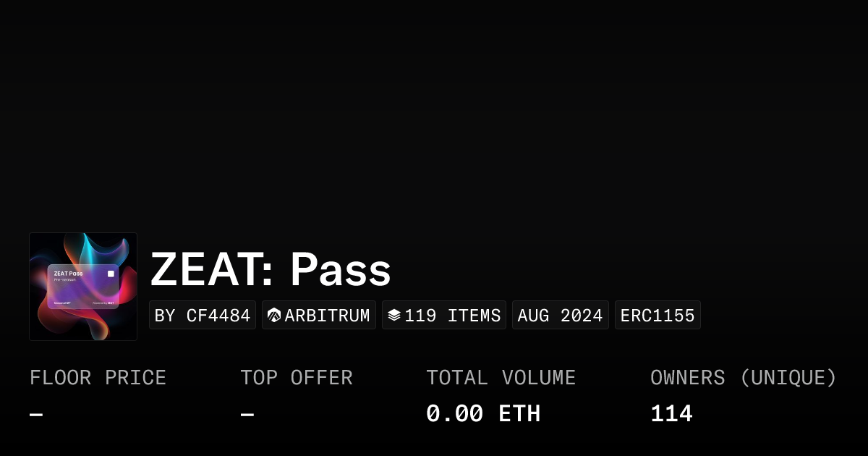Image resolution: width=868 pixels, height=456 pixels.
Task: Click the ZEAT: Pass collection title
Action: pos(271,270)
